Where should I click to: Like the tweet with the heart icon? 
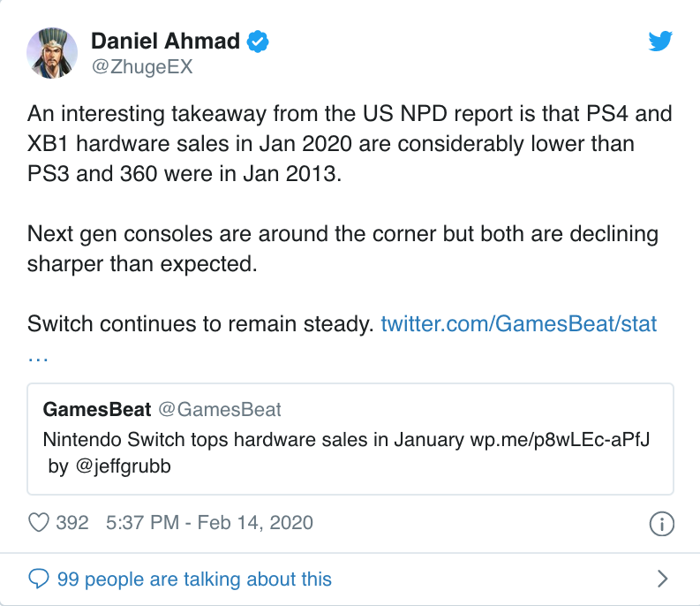tap(39, 523)
